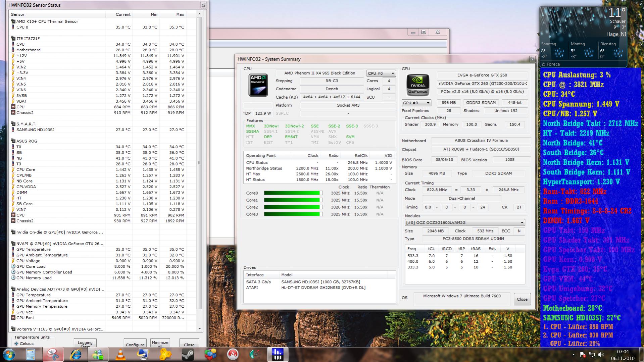Viewport: 644px width, 362px height.
Task: Click the AMD Phenom II logo
Action: (x=258, y=85)
